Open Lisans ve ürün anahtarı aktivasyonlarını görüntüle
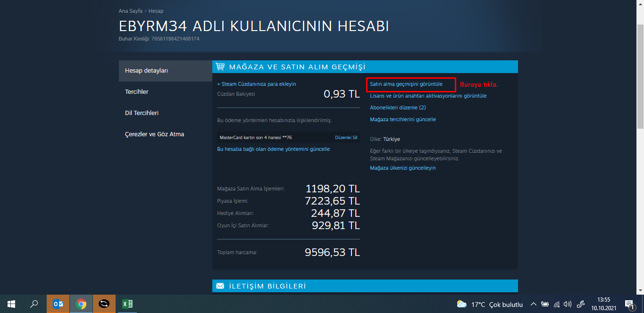Screen dimensions: 644x313 [428, 96]
